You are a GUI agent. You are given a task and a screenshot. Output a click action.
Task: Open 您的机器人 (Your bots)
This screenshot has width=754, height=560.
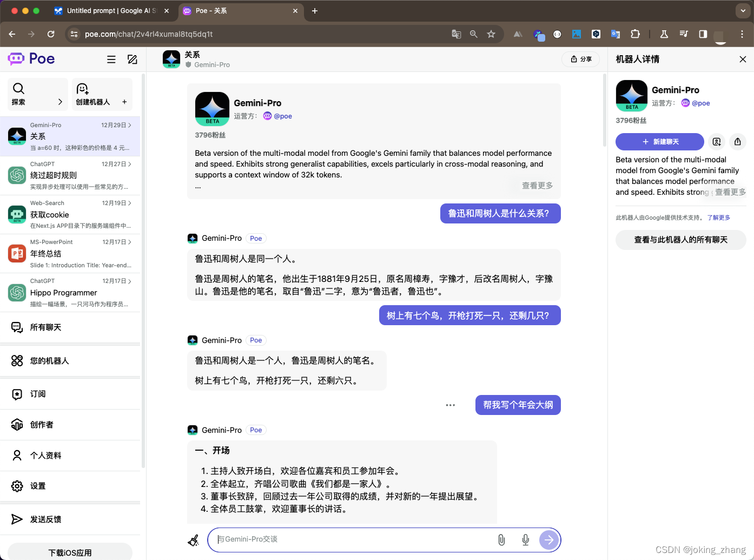70,361
